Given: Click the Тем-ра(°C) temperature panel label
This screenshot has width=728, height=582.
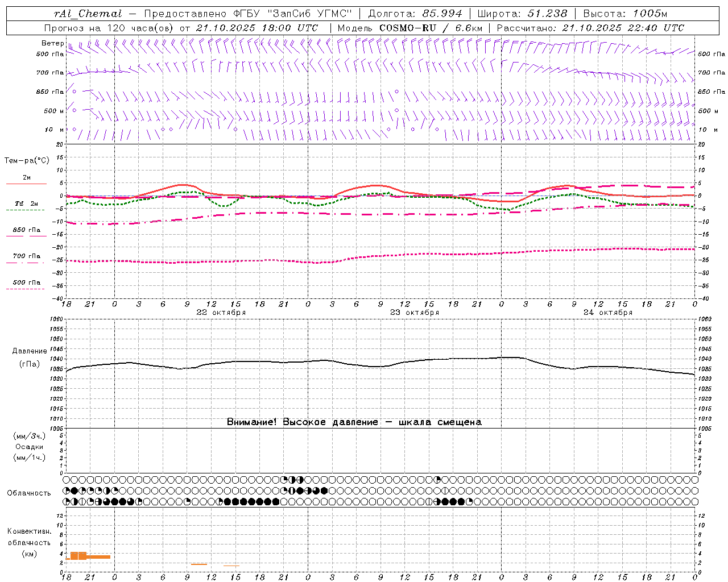Looking at the screenshot, I should point(27,160).
